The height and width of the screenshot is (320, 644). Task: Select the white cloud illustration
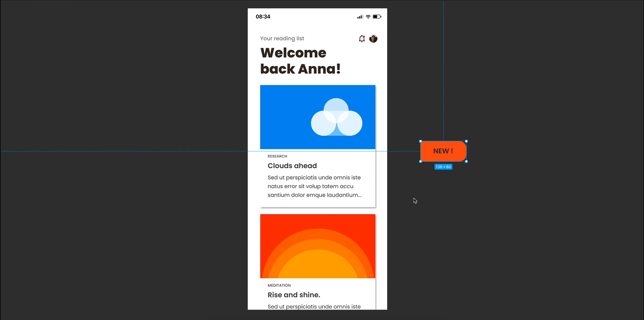pos(336,118)
